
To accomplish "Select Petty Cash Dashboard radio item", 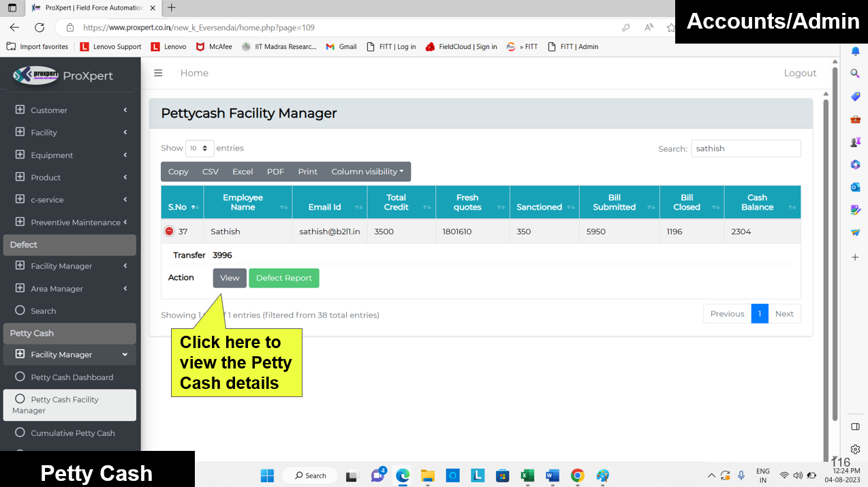I will coord(72,377).
